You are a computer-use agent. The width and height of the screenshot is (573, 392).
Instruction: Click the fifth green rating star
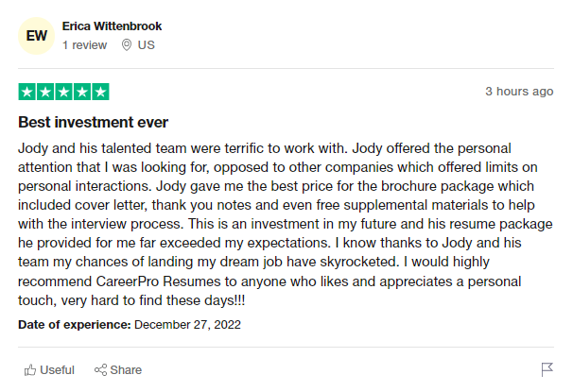[101, 92]
